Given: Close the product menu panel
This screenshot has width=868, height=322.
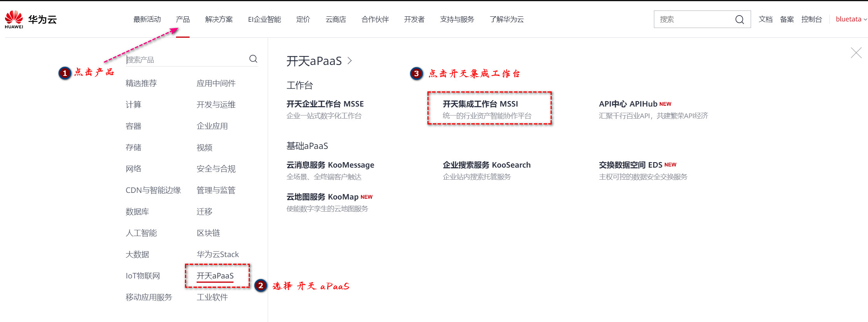Looking at the screenshot, I should click(x=856, y=53).
